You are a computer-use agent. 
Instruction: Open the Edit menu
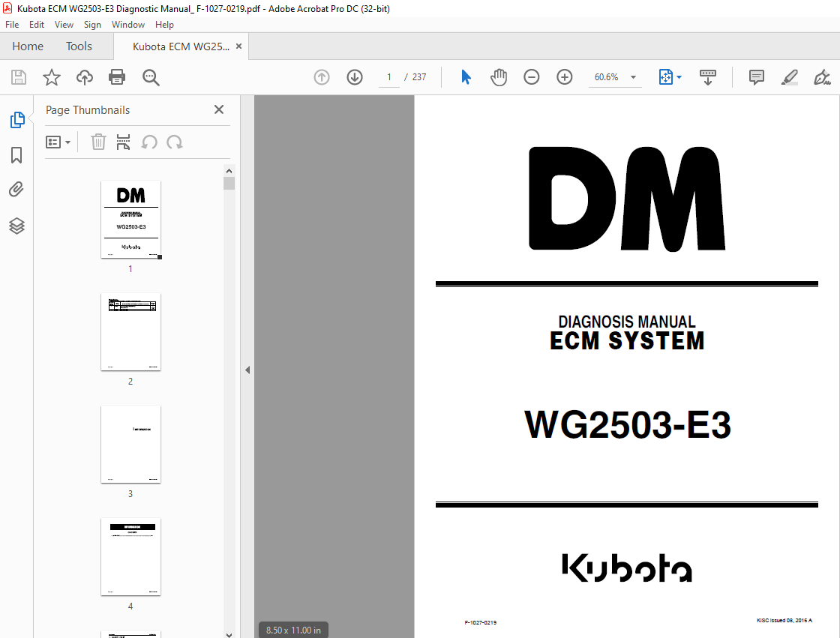coord(37,25)
